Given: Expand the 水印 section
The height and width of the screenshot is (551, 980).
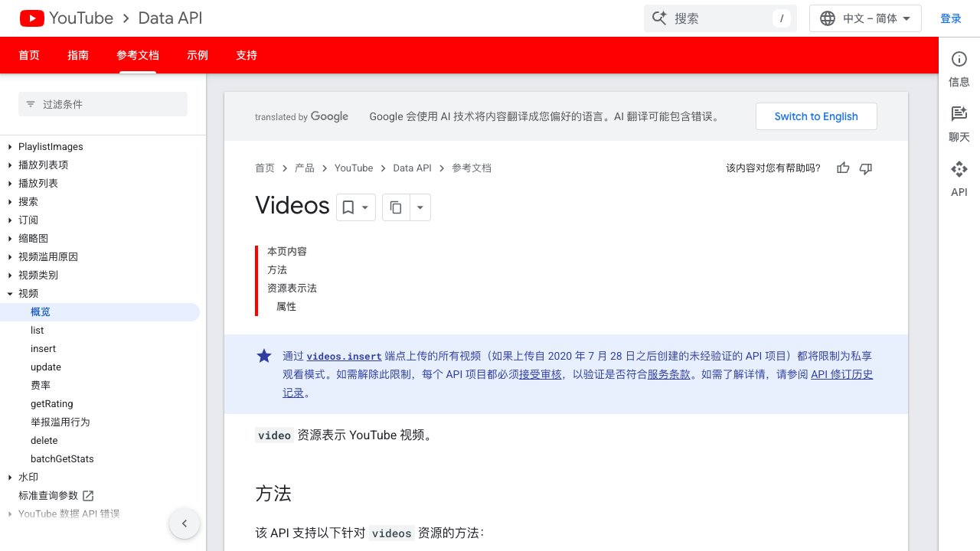Looking at the screenshot, I should 10,478.
